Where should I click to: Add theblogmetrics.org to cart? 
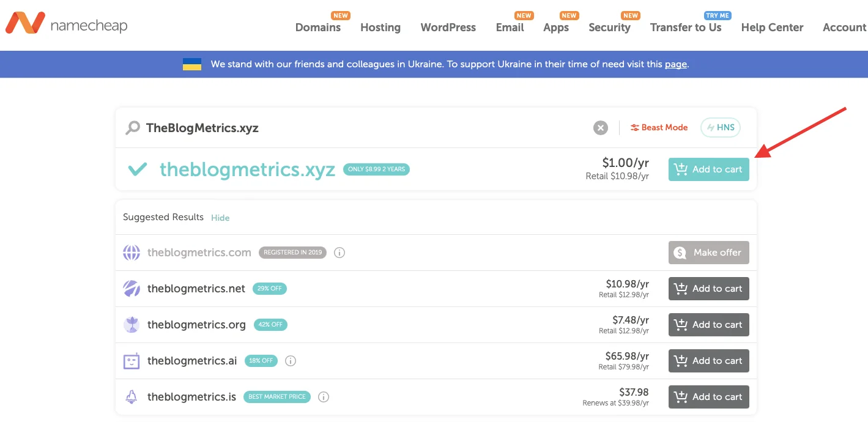[709, 325]
